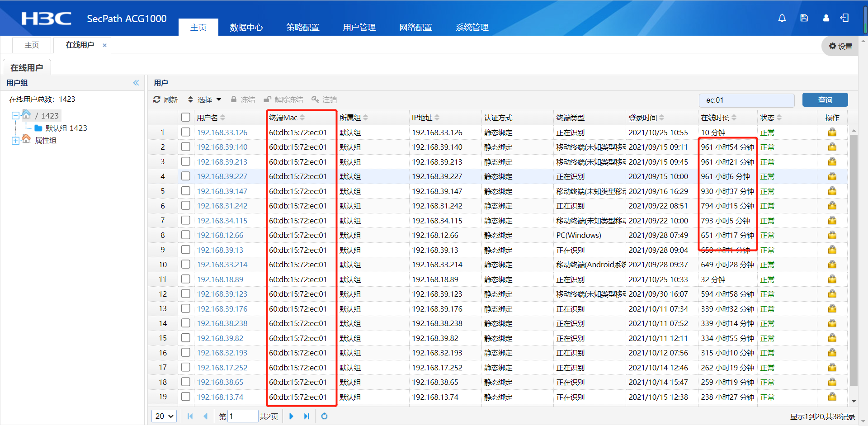Check the row for user 192.168.39.13

point(185,250)
